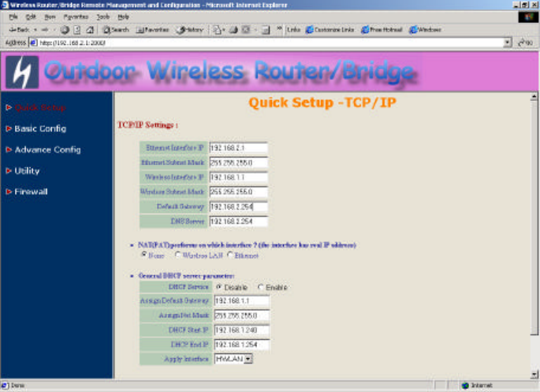Open the Edit menu
The height and width of the screenshot is (392, 540).
[31, 17]
